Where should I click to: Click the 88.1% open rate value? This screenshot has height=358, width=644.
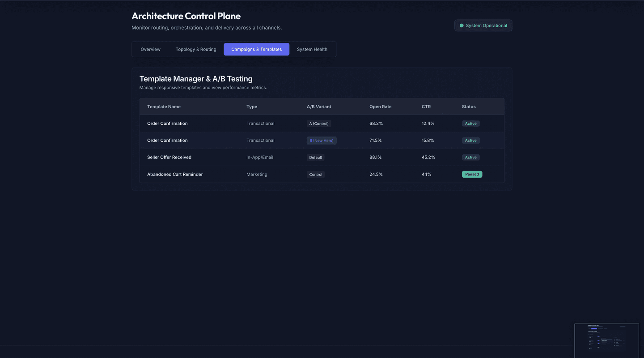(x=376, y=158)
